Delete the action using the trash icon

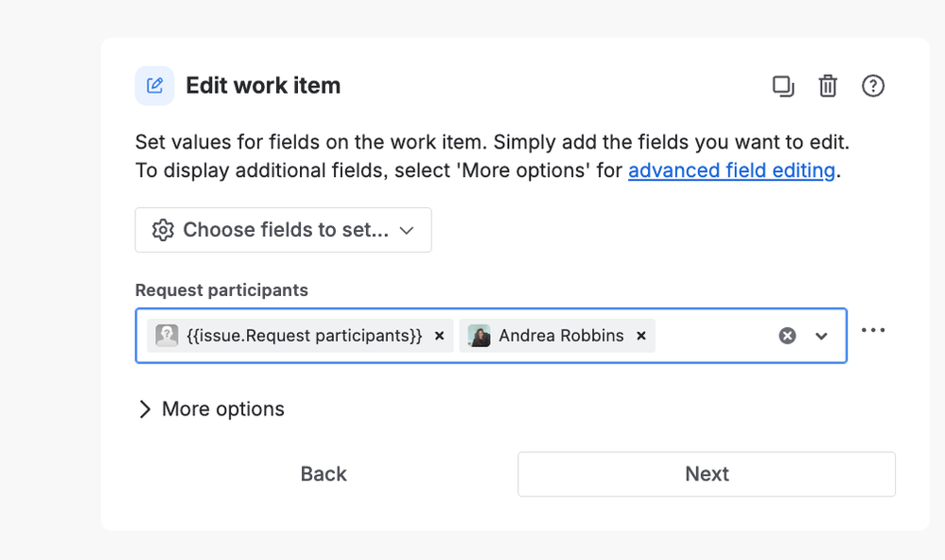click(x=828, y=86)
